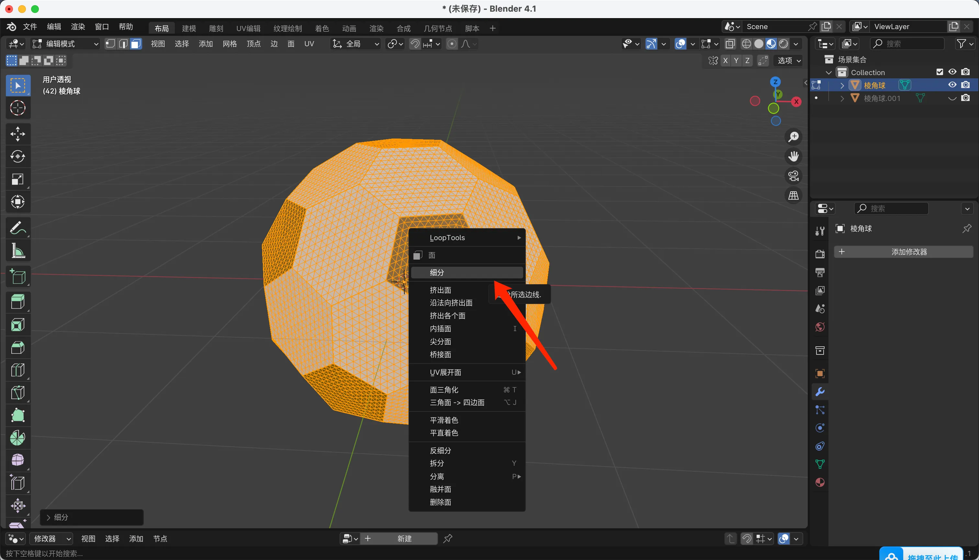979x560 pixels.
Task: Select the 3D Cursor tool
Action: 18,108
